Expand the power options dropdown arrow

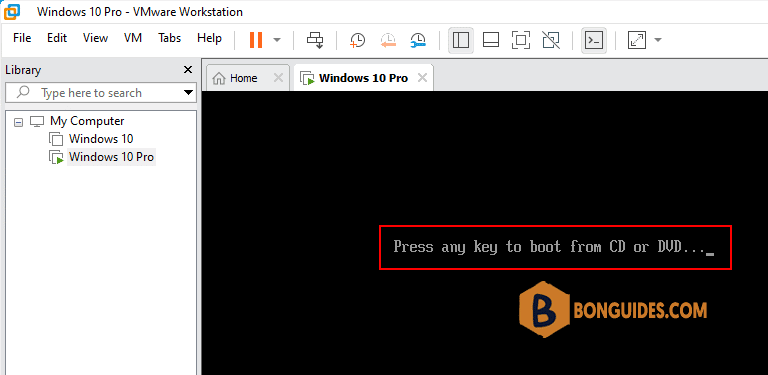coord(277,40)
